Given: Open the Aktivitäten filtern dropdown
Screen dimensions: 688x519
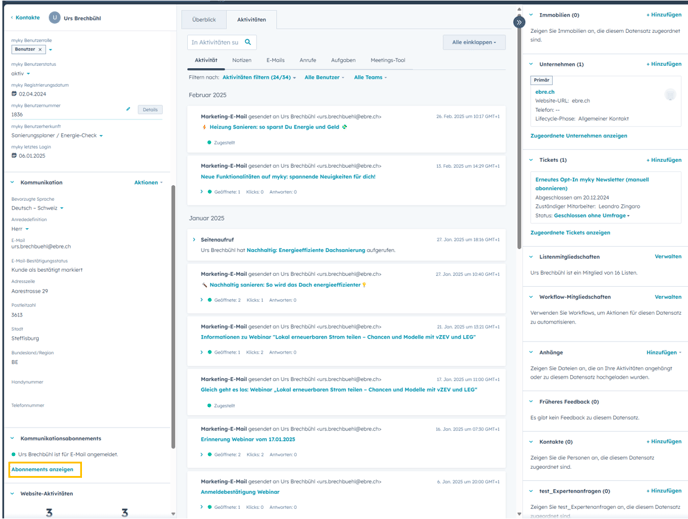Looking at the screenshot, I should click(x=259, y=77).
